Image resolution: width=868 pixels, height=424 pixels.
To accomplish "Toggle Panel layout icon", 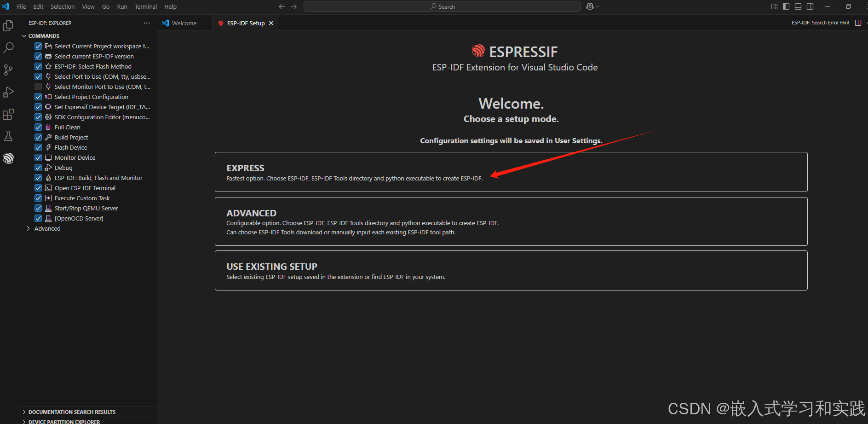I will pyautogui.click(x=798, y=6).
